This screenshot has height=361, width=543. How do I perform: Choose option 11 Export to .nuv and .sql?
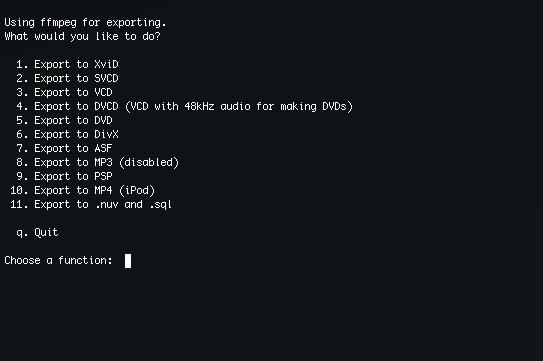(91, 205)
